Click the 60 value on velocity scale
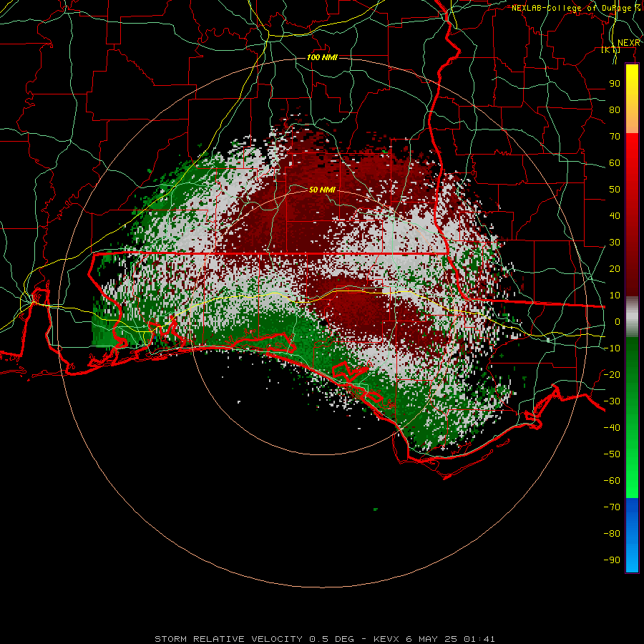The width and height of the screenshot is (644, 644). pyautogui.click(x=615, y=162)
